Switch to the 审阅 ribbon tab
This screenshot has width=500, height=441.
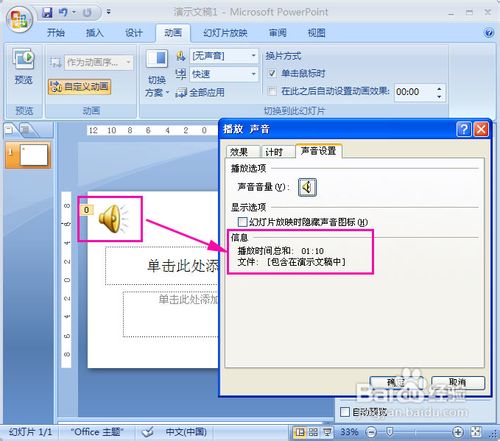click(277, 33)
